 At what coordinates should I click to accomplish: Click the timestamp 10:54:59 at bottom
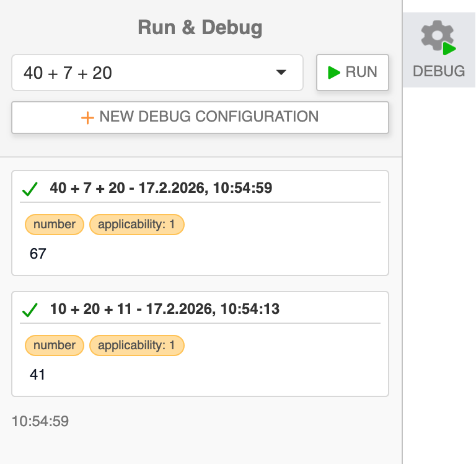(40, 421)
